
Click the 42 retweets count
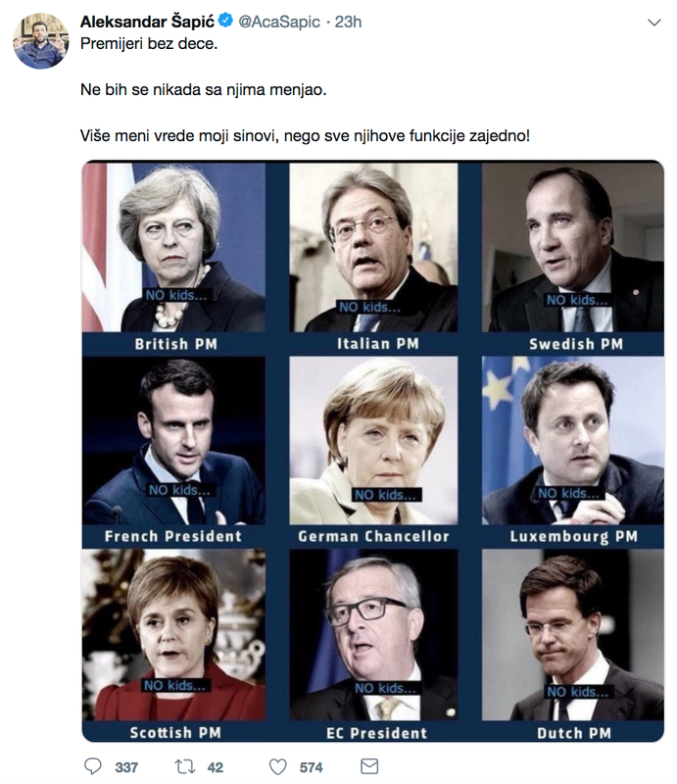click(x=215, y=767)
